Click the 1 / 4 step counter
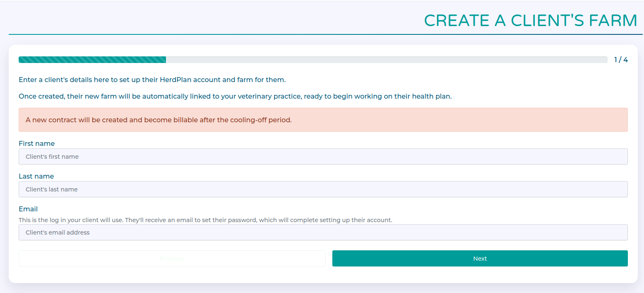 coord(621,60)
